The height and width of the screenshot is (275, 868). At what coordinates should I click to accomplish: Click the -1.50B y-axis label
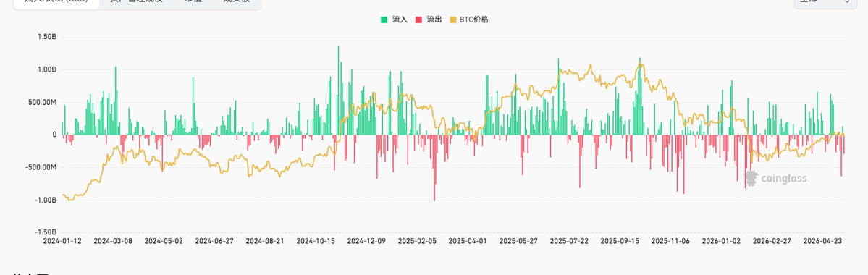click(46, 232)
